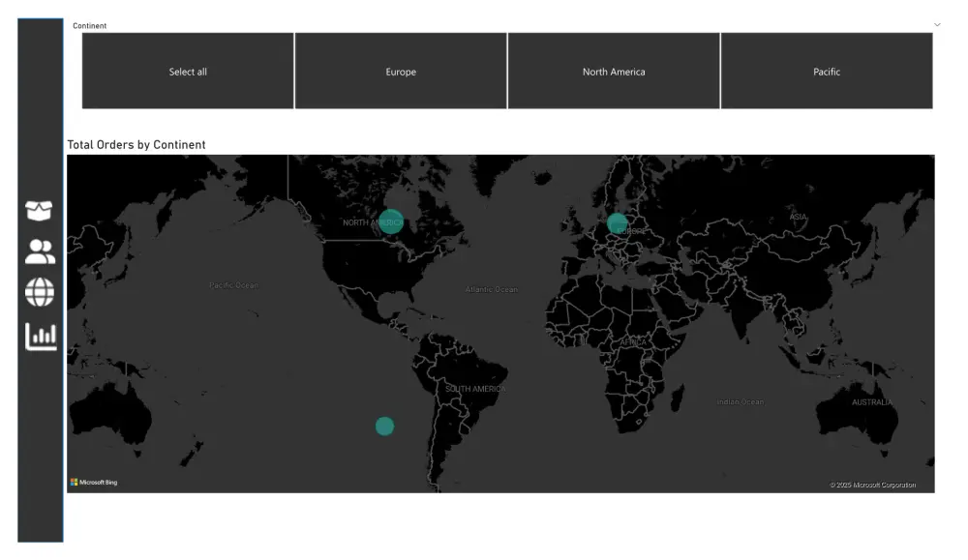Select the Pacific Ocean data bubble
The height and width of the screenshot is (560, 968).
pos(383,425)
